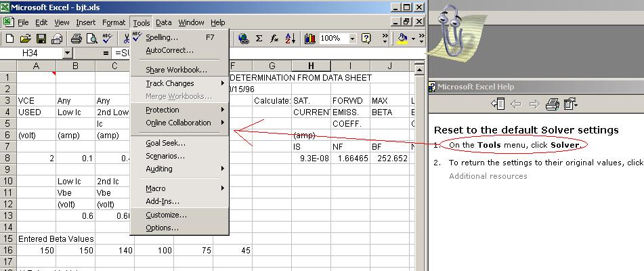Click the Forward arrow in Excel Help
This screenshot has width=644, height=271.
coord(534,104)
